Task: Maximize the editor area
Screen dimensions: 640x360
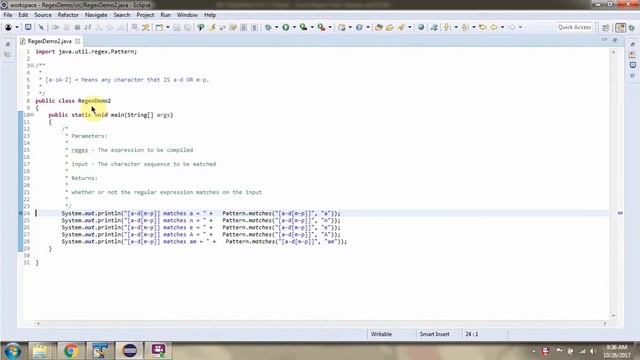Action: click(615, 40)
